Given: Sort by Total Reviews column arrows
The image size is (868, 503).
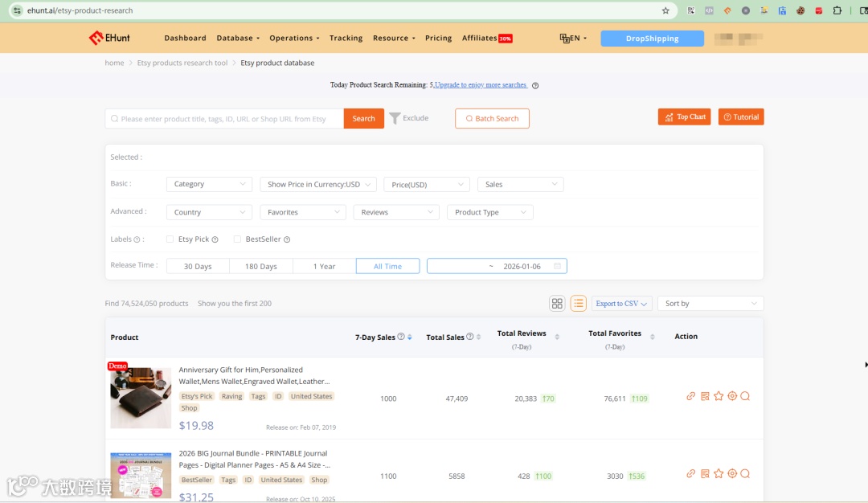Looking at the screenshot, I should pyautogui.click(x=557, y=337).
